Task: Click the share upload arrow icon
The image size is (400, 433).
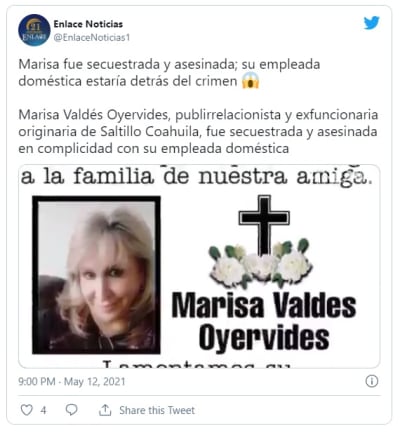Action: pyautogui.click(x=105, y=410)
